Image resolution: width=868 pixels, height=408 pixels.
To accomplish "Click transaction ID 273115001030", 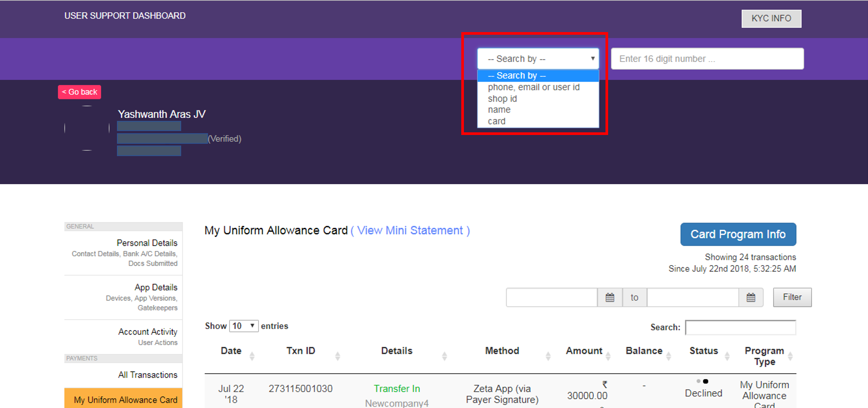I will click(x=300, y=389).
